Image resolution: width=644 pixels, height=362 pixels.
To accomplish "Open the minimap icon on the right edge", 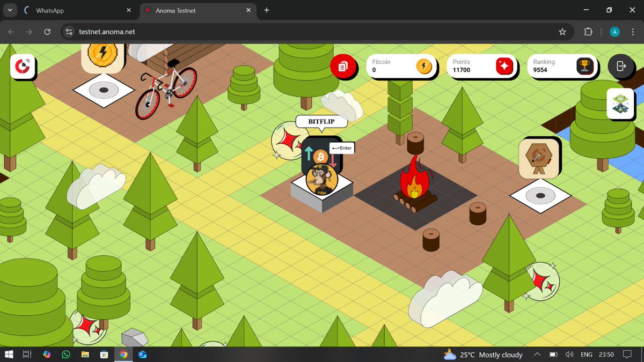I will tap(620, 104).
